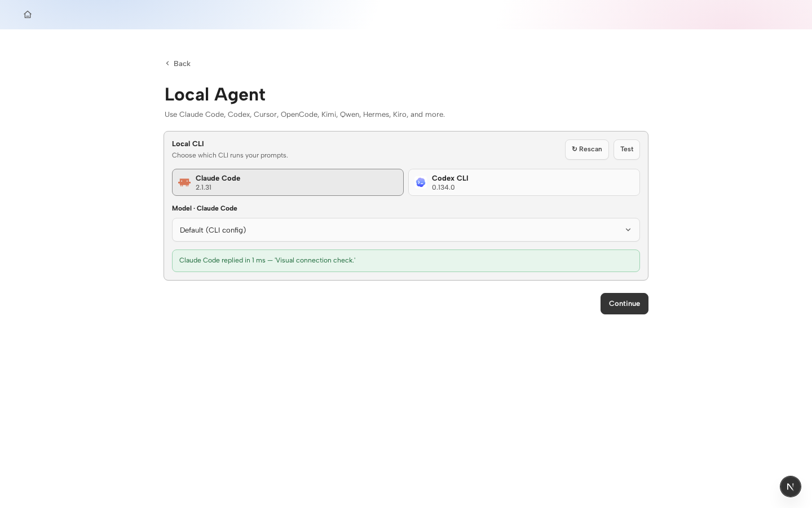Click the 'Use Claude Code, Codex, Cursor' subtitle
The height and width of the screenshot is (508, 812).
pos(304,115)
